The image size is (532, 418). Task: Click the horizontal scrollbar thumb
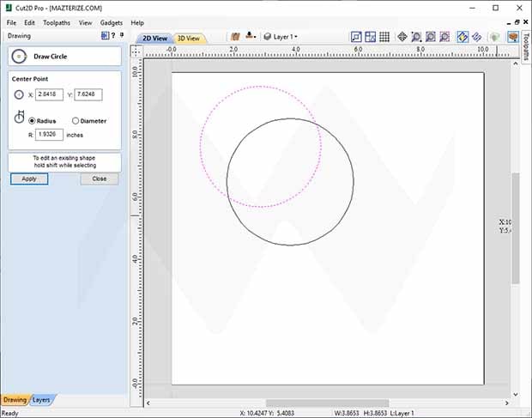point(328,403)
